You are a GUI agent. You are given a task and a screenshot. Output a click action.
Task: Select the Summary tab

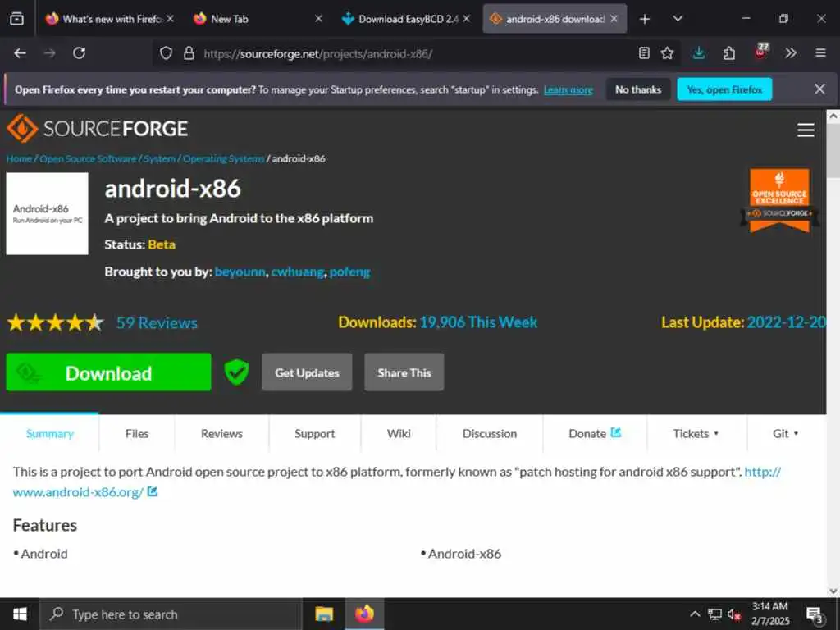[49, 433]
